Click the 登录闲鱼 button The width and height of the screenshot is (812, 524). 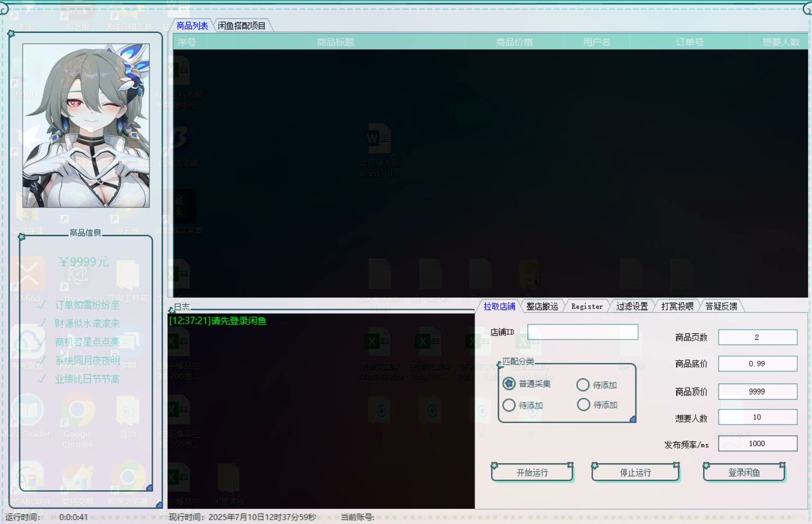tap(744, 472)
